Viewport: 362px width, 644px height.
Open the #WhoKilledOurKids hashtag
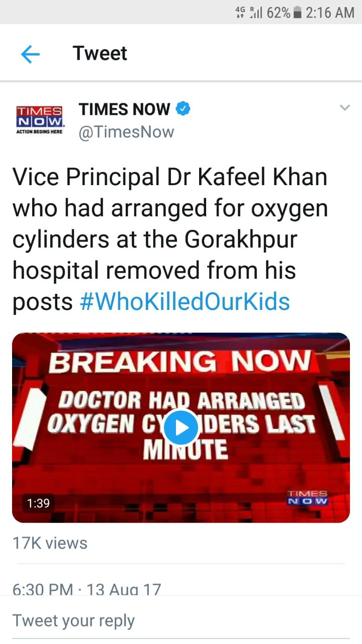(x=185, y=301)
